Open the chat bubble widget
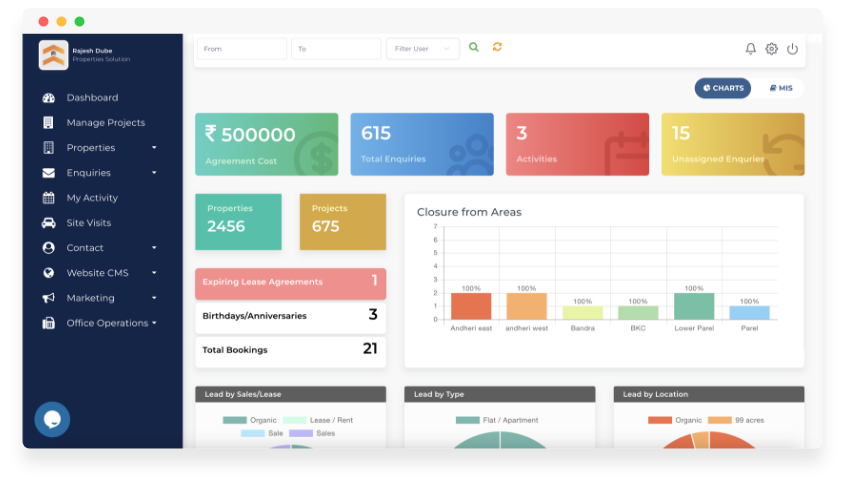This screenshot has width=845, height=485. (x=52, y=419)
